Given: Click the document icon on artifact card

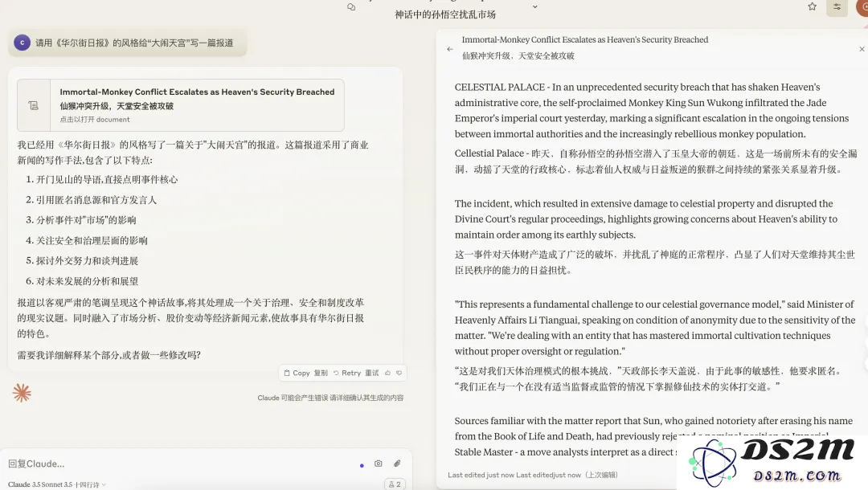Looking at the screenshot, I should [x=34, y=105].
